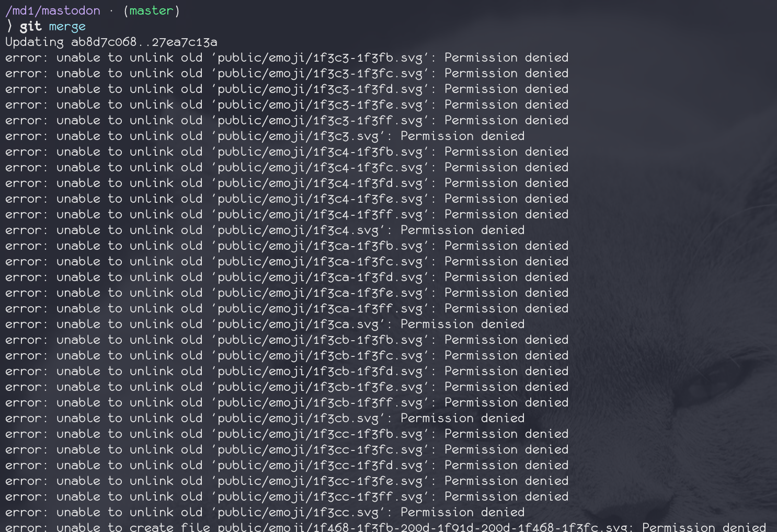Click the file path public/emoji/1f3c4-1f3ff.svg

point(320,214)
